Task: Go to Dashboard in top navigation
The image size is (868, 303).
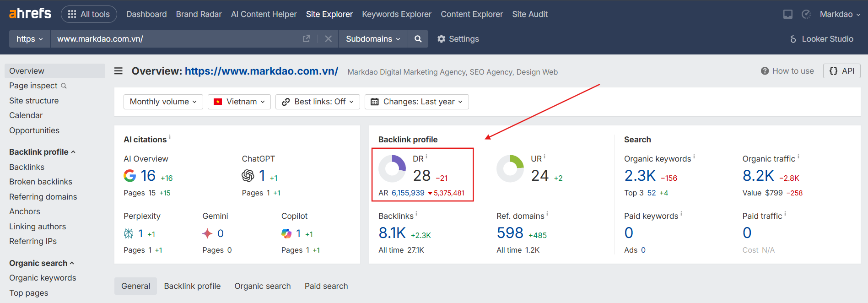Action: point(146,14)
